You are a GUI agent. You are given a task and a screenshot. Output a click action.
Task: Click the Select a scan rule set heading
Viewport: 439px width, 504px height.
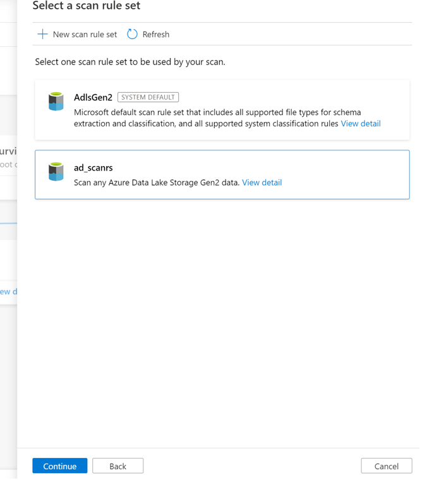(x=87, y=6)
